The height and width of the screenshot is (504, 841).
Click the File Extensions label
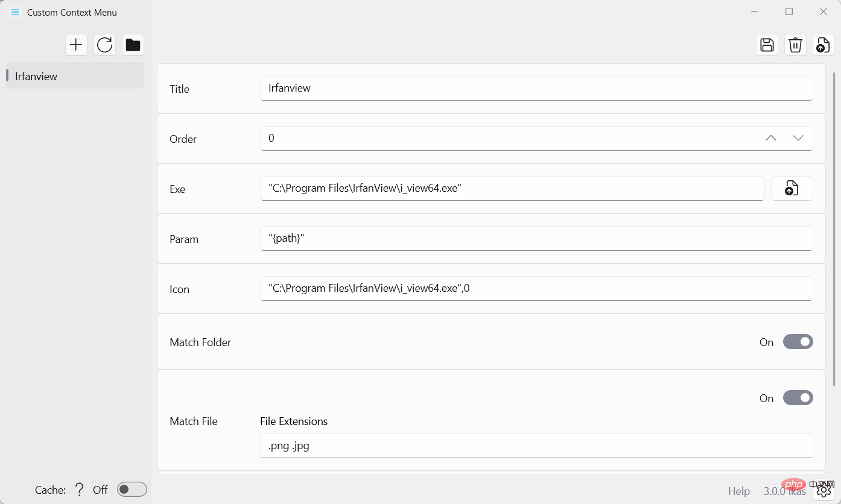(x=294, y=421)
